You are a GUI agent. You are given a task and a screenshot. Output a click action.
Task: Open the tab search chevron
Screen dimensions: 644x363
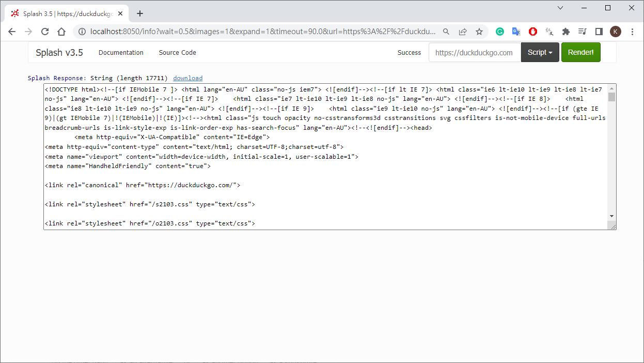[x=560, y=8]
